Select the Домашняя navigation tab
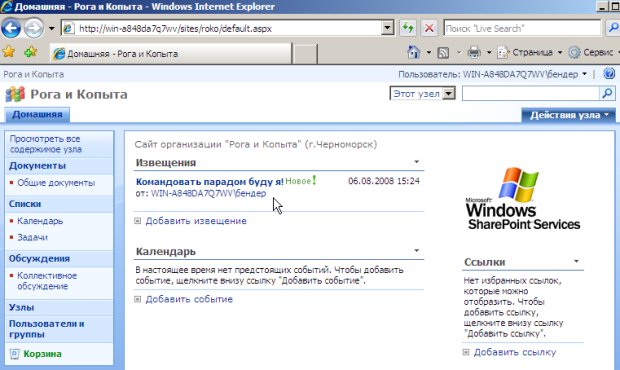Screen dimensions: 620x370 [x=37, y=115]
